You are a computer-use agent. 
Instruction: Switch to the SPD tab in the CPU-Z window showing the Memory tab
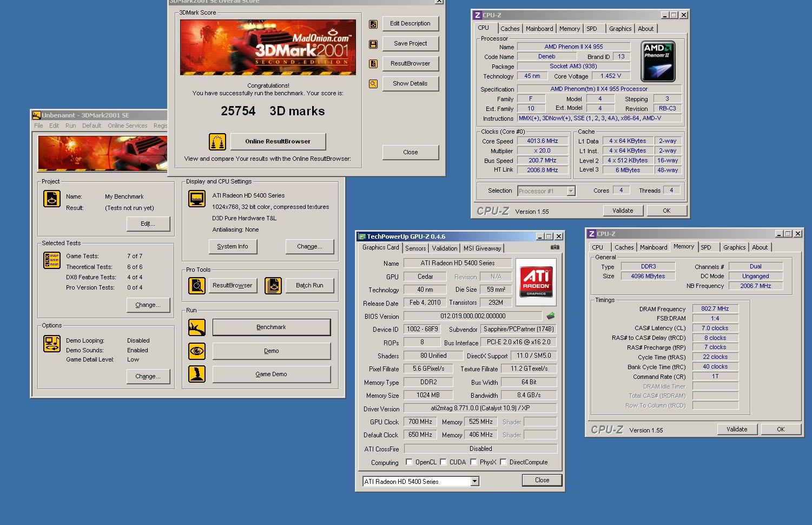click(706, 247)
